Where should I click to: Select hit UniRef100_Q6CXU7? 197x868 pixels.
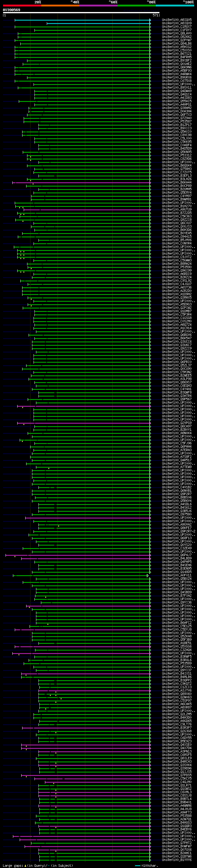pyautogui.click(x=177, y=223)
